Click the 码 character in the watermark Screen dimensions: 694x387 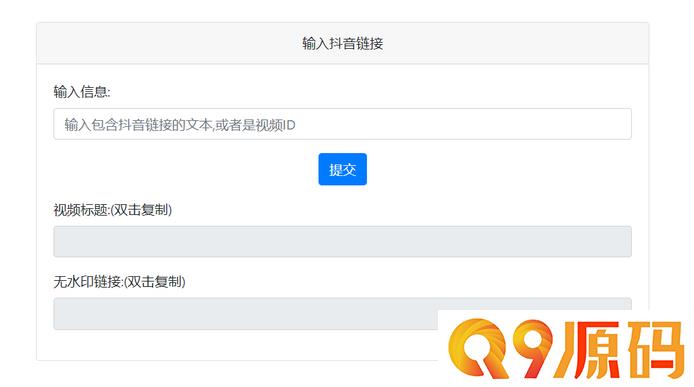click(x=656, y=350)
